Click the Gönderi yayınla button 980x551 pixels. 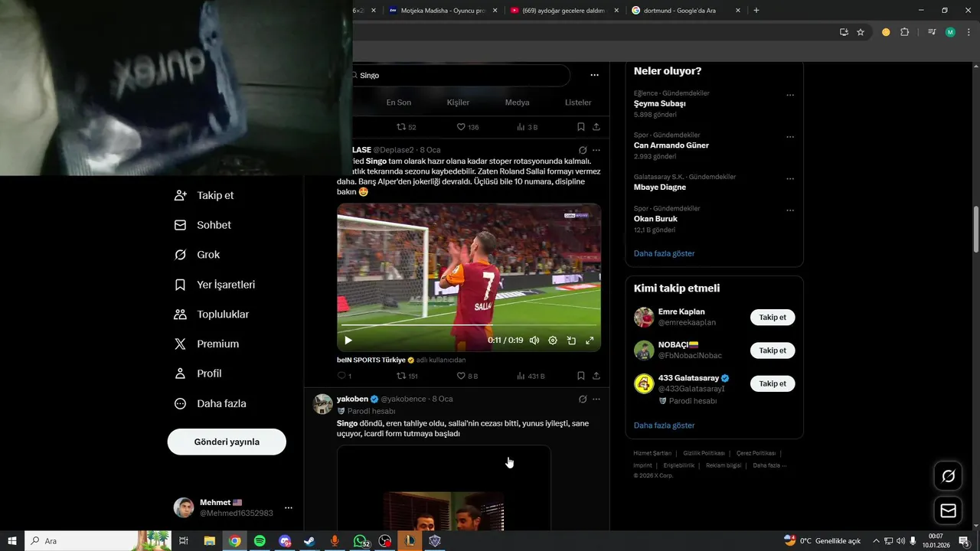[227, 442]
